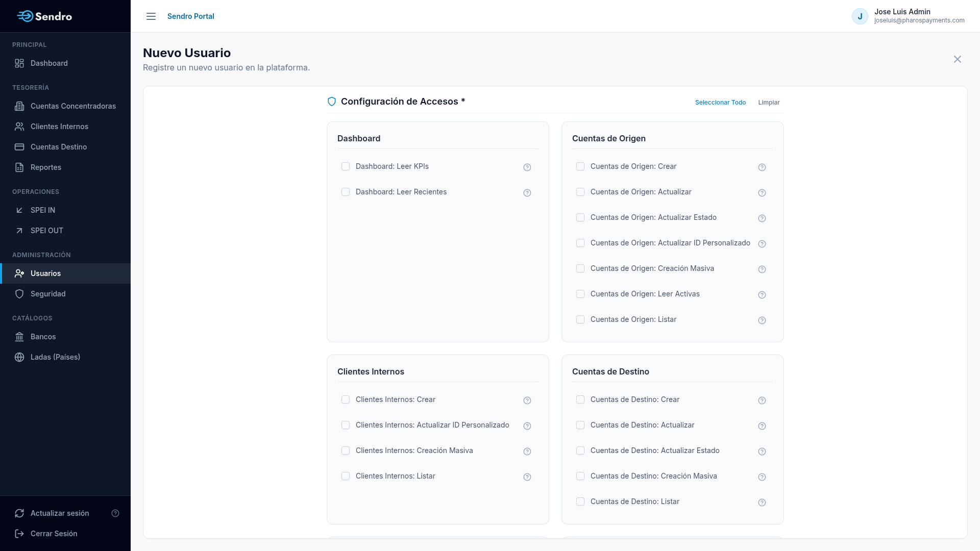Viewport: 980px width, 551px height.
Task: Show help for Clientes Internos: Crear
Action: (x=527, y=400)
